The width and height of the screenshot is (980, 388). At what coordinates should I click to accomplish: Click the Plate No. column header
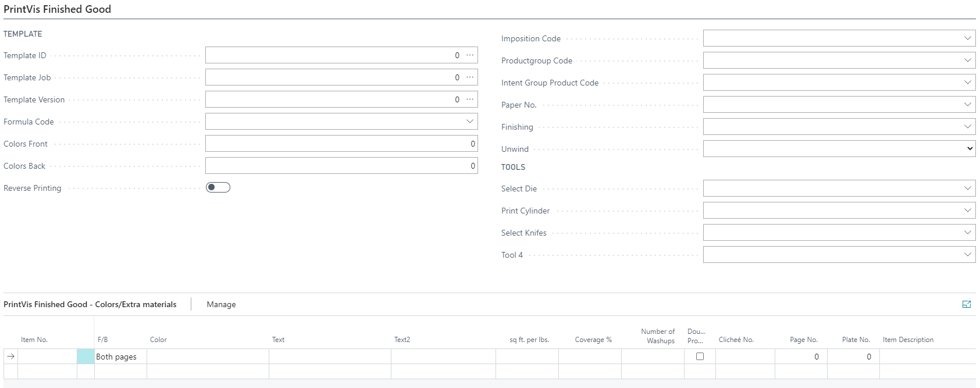click(x=856, y=340)
